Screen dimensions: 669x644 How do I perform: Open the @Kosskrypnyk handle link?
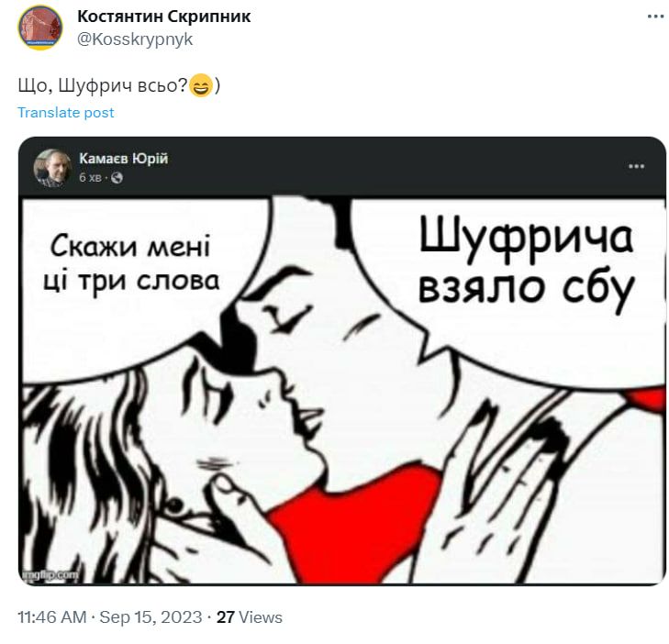[135, 39]
